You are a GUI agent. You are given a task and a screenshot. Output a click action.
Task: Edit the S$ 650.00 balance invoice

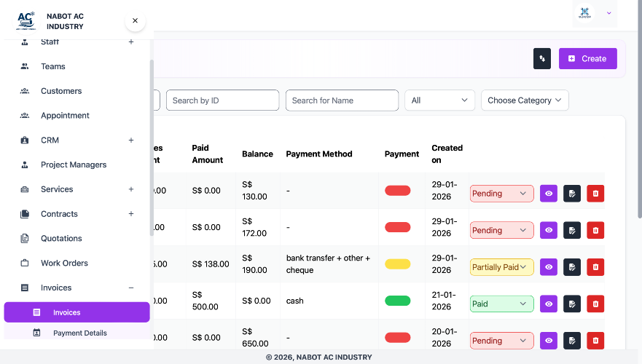point(572,341)
